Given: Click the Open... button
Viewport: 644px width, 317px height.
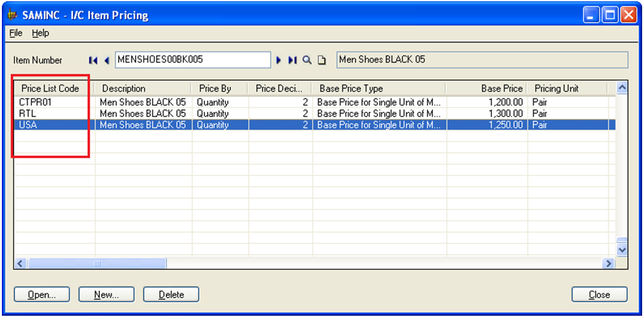Looking at the screenshot, I should pos(42,294).
